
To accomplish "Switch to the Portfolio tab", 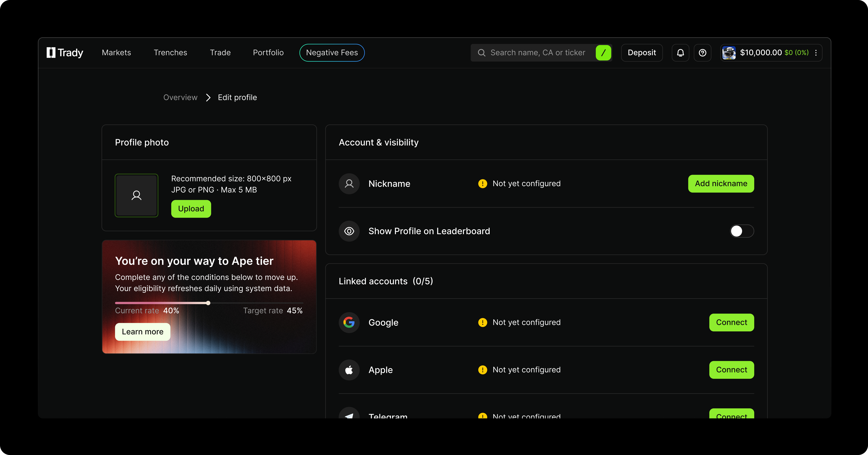I will point(268,53).
